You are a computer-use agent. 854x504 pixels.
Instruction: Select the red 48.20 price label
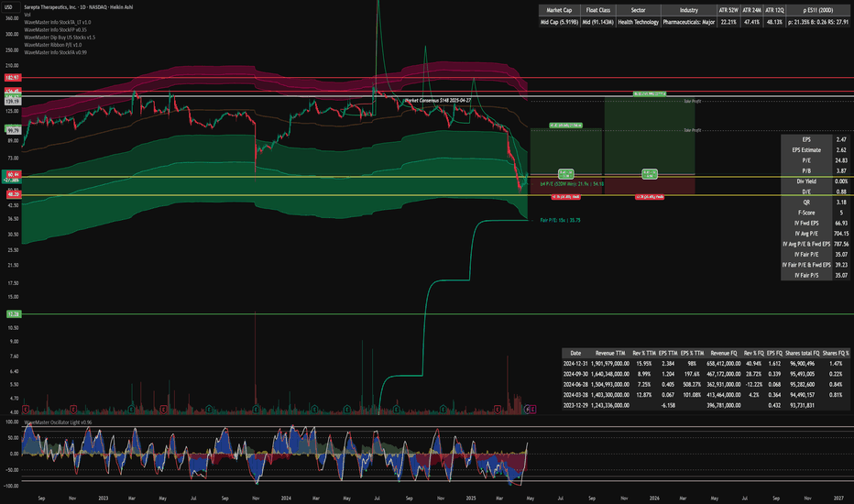point(13,194)
